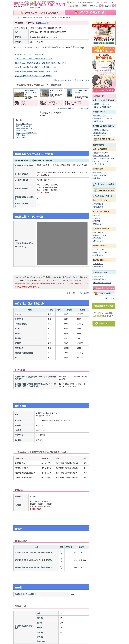Click help icon beside 地図 note
This screenshot has height=644, width=129.
(x=26, y=247)
